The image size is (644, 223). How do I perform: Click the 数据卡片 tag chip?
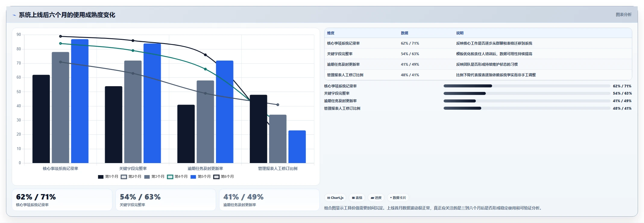(x=398, y=198)
